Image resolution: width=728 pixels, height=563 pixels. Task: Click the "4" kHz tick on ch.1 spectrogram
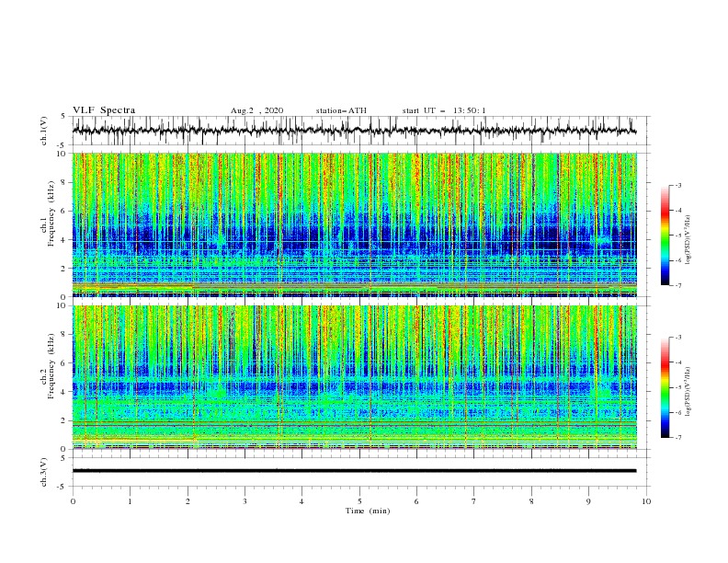coord(64,240)
